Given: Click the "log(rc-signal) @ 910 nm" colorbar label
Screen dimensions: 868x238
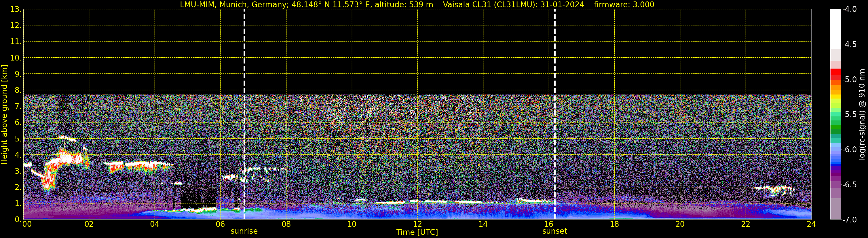Looking at the screenshot, I should click(x=862, y=114).
